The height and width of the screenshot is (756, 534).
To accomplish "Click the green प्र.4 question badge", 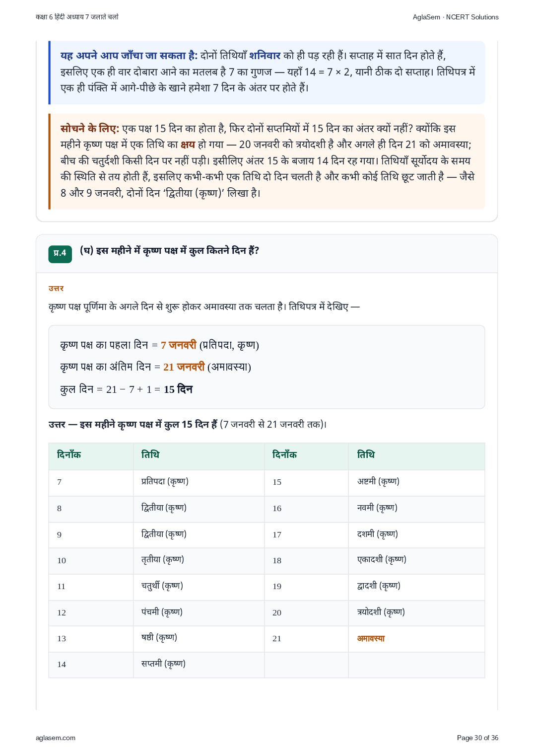I will tap(60, 254).
